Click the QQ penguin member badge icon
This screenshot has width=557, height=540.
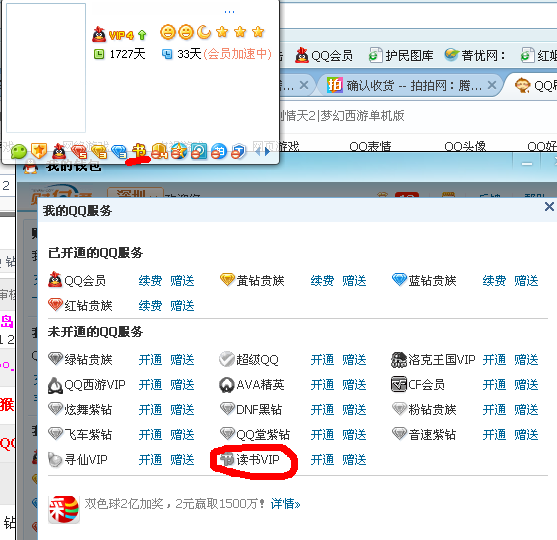[x=59, y=151]
